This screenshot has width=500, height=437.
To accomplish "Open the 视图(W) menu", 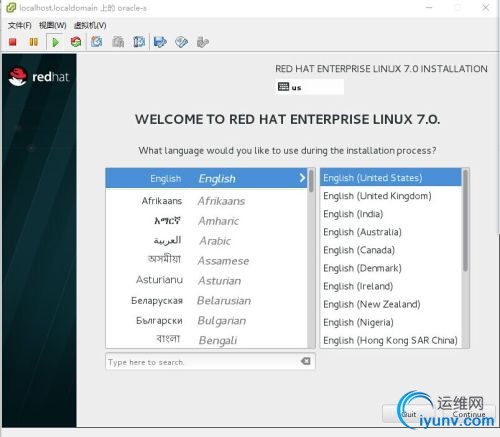I will pyautogui.click(x=52, y=25).
